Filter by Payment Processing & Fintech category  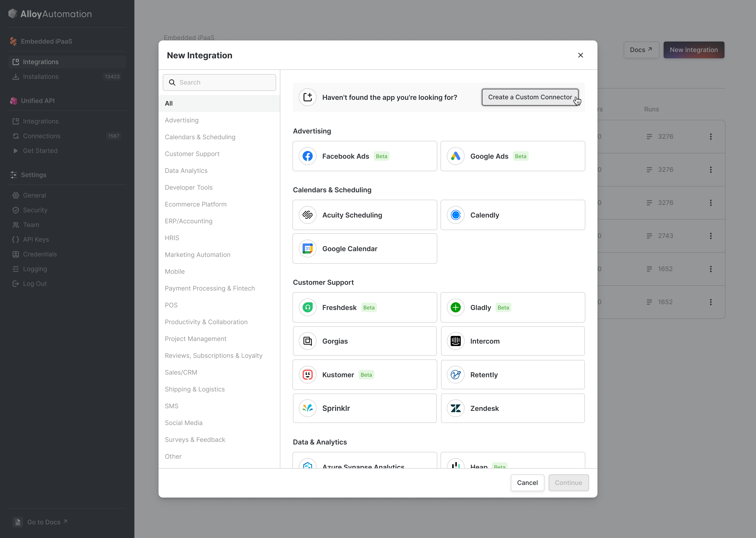pyautogui.click(x=219, y=288)
